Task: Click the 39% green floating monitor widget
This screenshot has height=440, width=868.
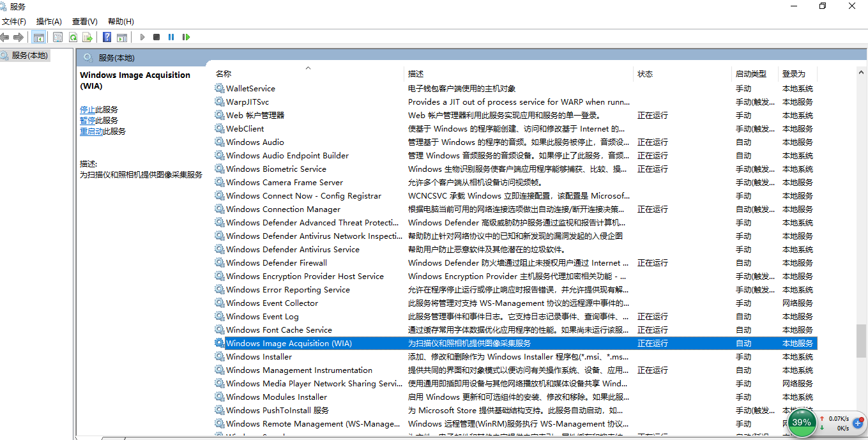Action: (x=801, y=422)
